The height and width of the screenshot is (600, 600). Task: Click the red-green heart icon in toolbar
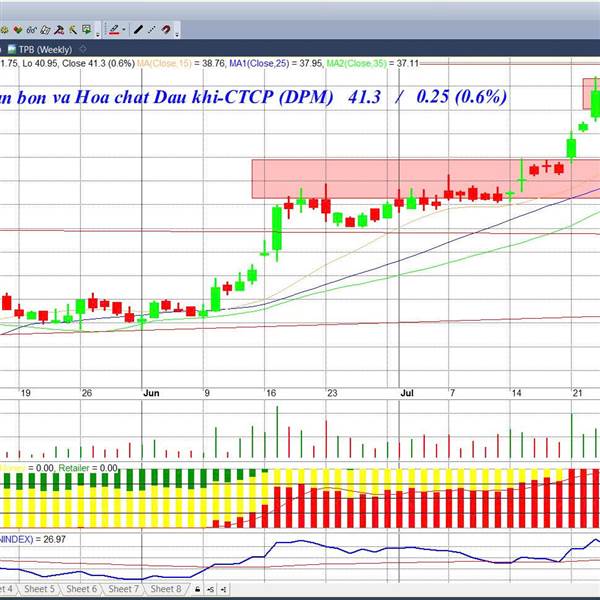[18, 30]
